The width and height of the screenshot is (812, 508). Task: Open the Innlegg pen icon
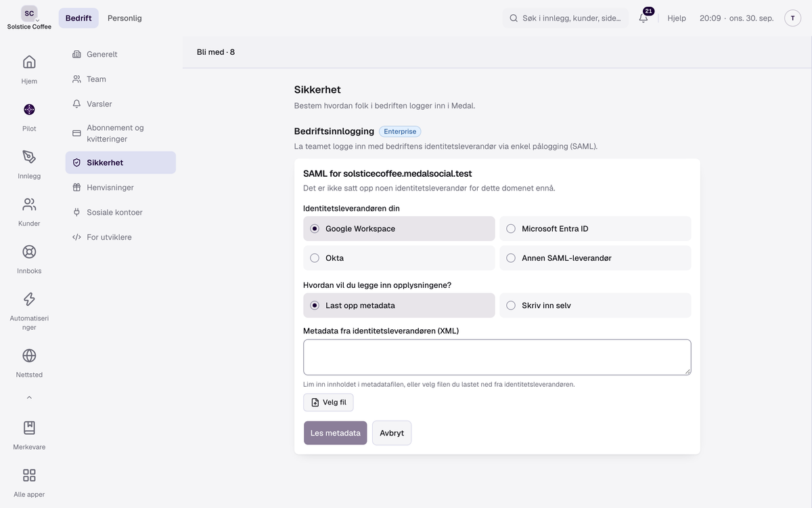click(x=29, y=157)
